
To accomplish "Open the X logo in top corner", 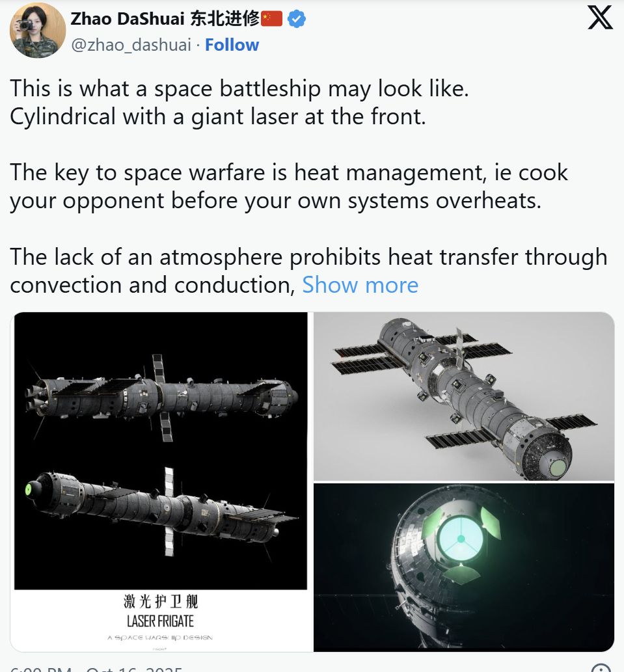I will tap(599, 18).
